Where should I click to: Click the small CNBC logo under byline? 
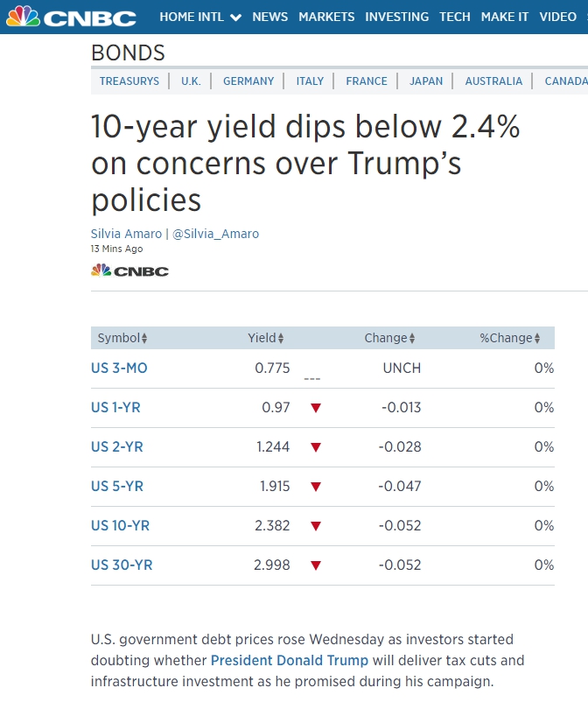point(129,270)
